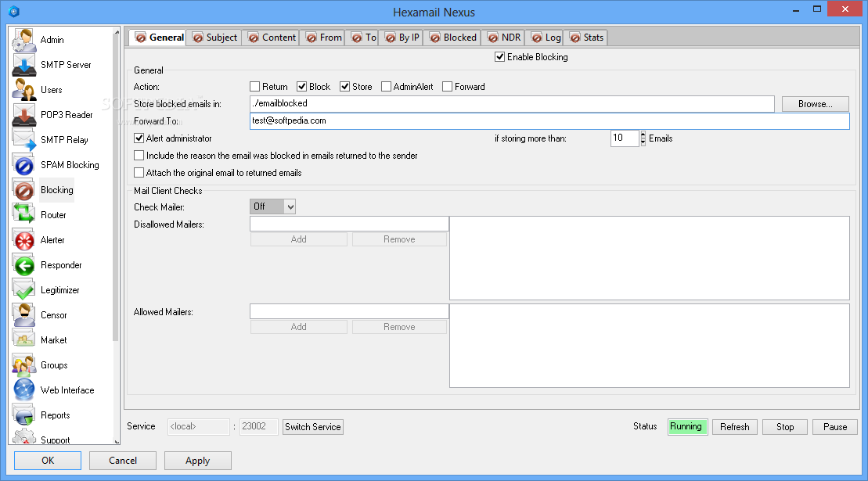Click the Store blocked emails path field
This screenshot has height=481, width=868.
[512, 103]
